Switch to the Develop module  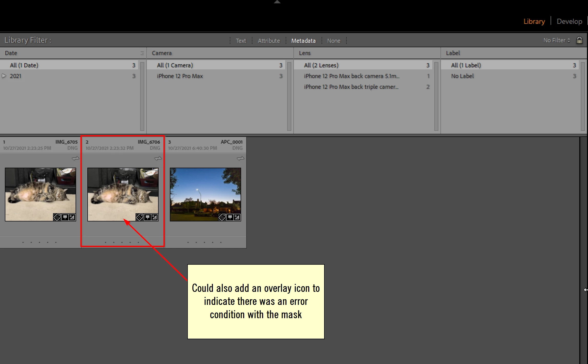click(x=569, y=22)
